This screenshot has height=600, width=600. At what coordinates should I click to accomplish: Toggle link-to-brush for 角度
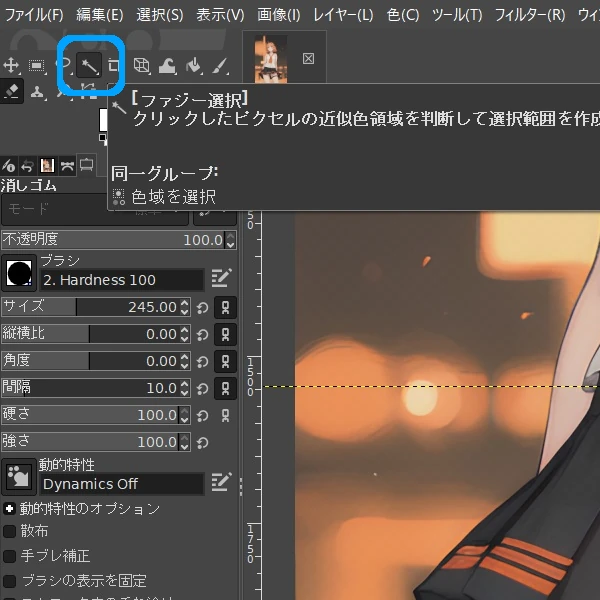point(225,361)
